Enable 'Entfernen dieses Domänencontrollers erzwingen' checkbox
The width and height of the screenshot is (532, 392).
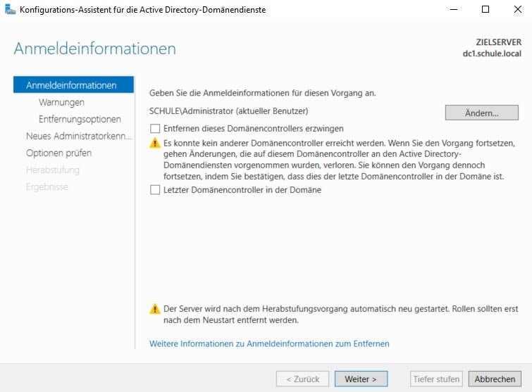(x=155, y=128)
